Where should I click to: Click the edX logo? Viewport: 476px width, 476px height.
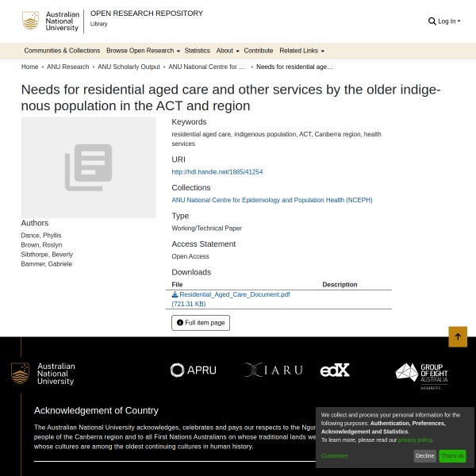coord(335,370)
